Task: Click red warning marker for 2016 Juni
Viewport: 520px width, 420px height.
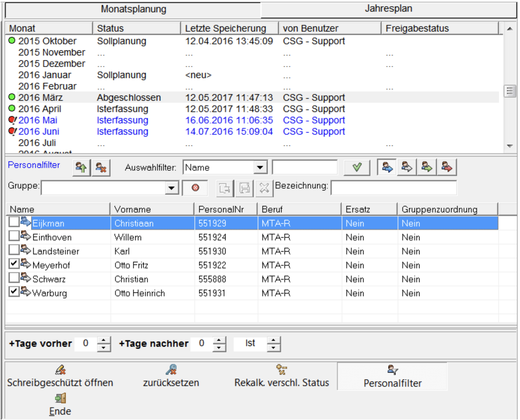Action: tap(12, 131)
